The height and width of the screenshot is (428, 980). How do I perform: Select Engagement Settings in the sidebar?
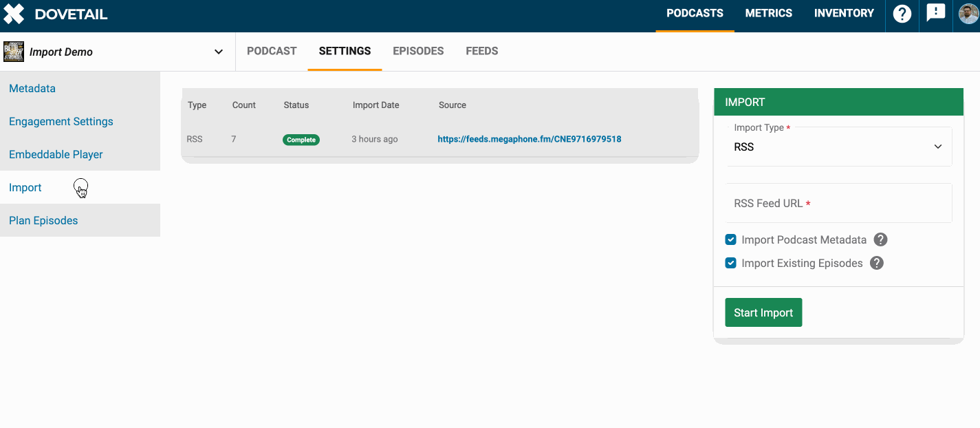click(61, 122)
